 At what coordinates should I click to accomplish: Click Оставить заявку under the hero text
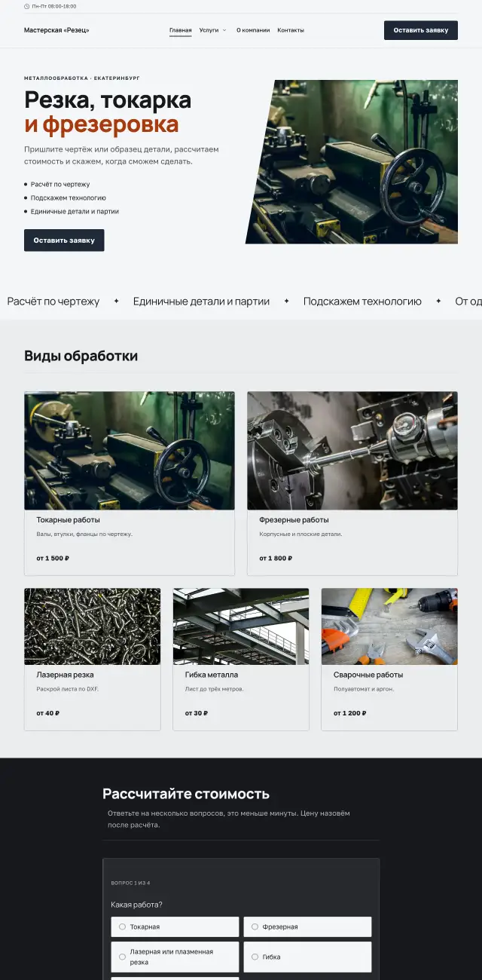pos(64,240)
